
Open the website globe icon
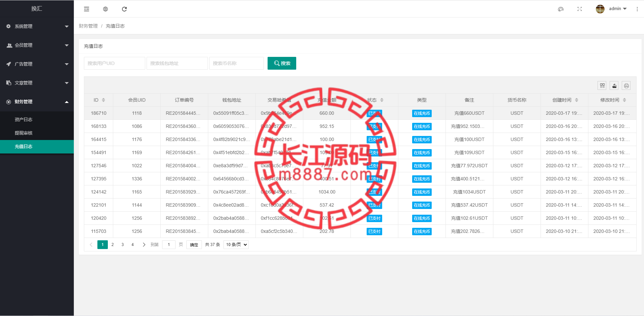tap(105, 9)
